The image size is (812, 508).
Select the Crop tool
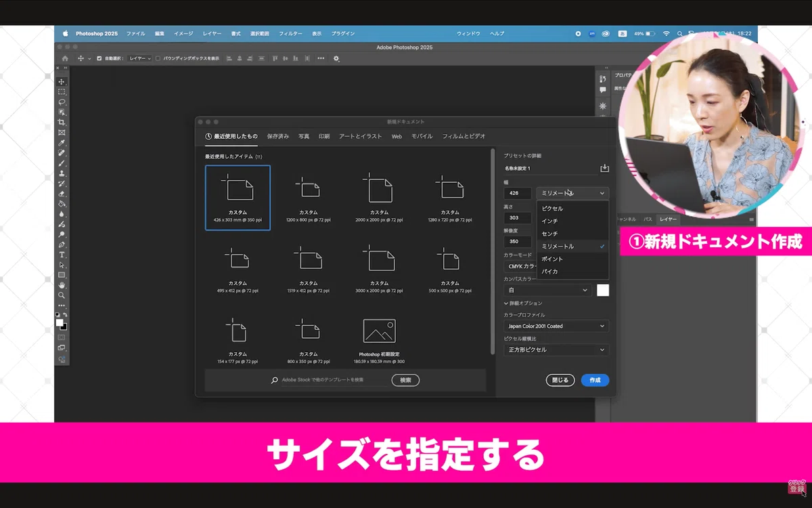tap(62, 122)
